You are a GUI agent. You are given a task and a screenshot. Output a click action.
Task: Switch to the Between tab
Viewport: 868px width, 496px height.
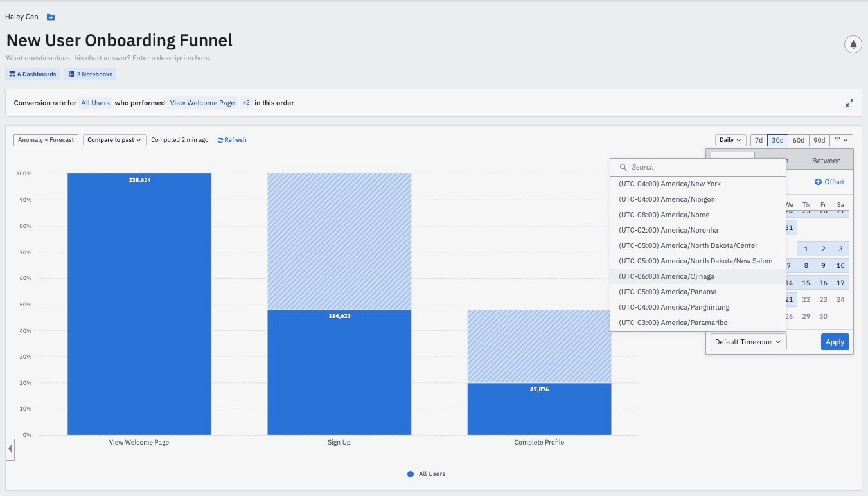tap(826, 161)
